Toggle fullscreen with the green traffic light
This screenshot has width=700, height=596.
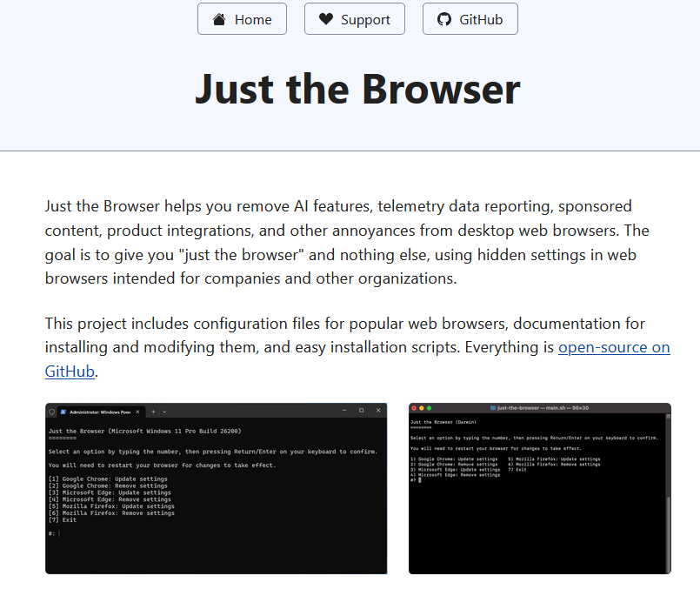coord(430,409)
